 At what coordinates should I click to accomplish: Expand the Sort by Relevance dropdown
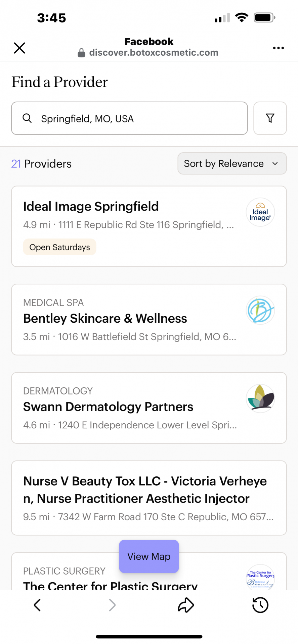[x=232, y=164]
